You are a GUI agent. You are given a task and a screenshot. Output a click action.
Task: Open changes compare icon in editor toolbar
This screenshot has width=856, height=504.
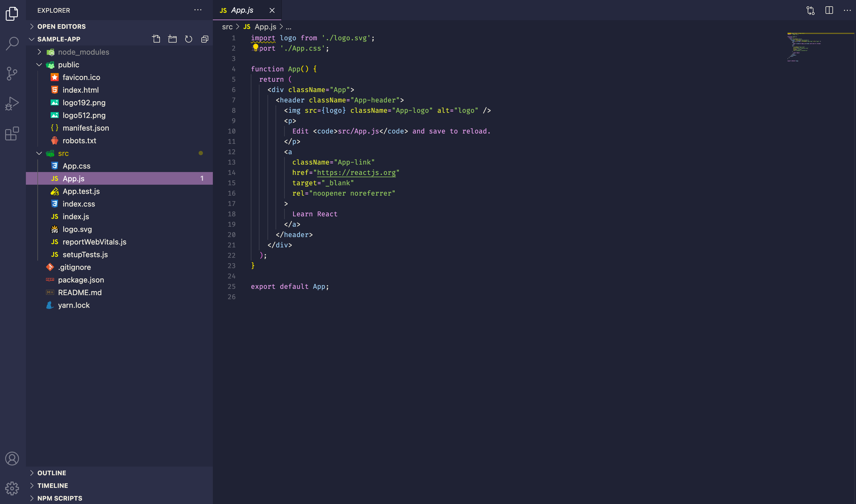[x=811, y=10]
